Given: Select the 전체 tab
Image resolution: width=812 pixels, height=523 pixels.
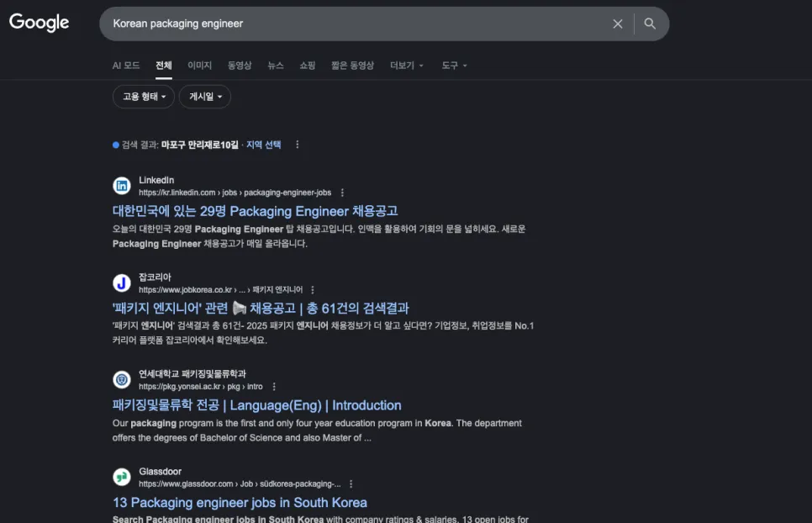Looking at the screenshot, I should [164, 66].
